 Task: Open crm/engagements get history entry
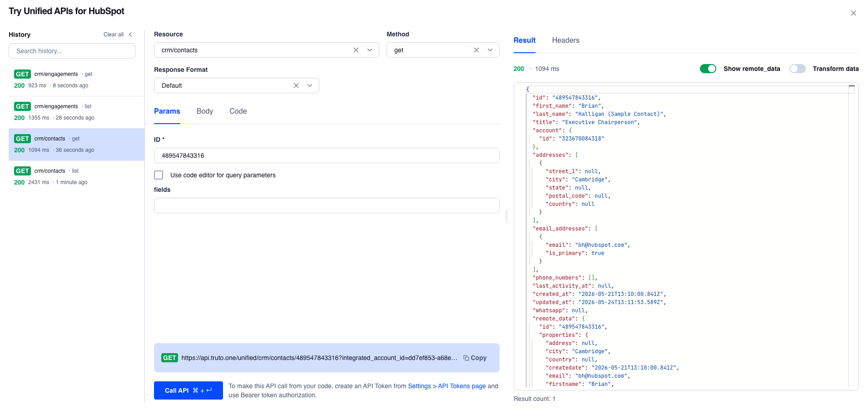(x=76, y=80)
